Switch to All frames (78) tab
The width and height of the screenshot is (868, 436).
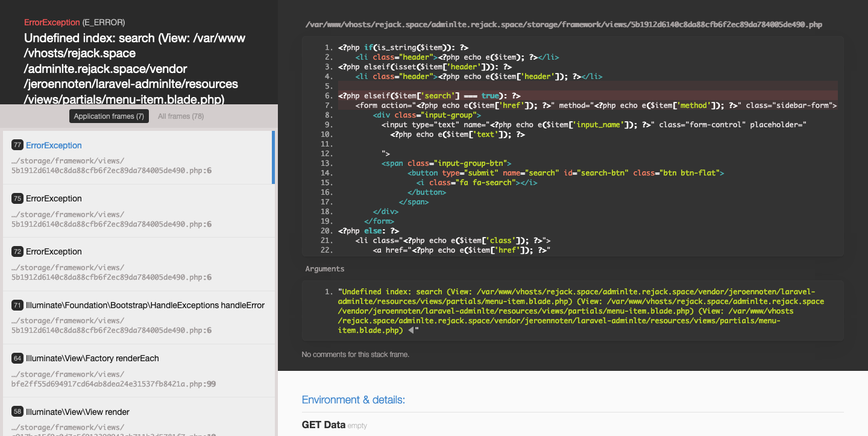click(x=180, y=116)
